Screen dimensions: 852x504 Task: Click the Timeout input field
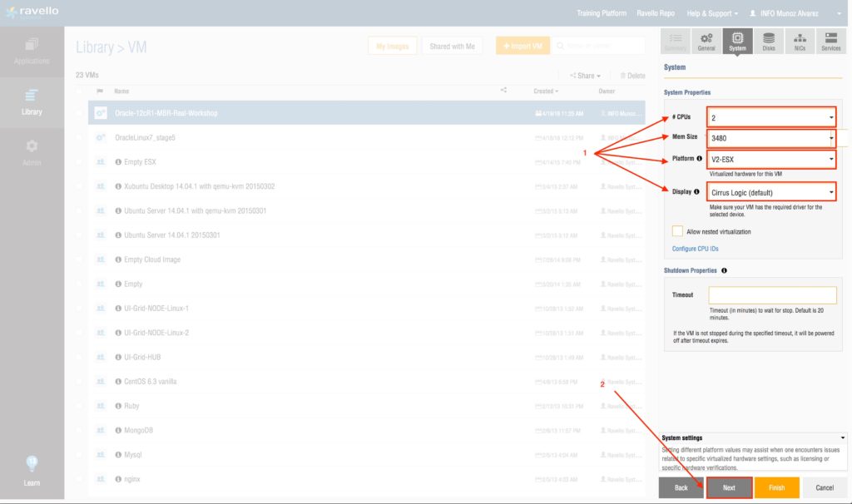772,295
